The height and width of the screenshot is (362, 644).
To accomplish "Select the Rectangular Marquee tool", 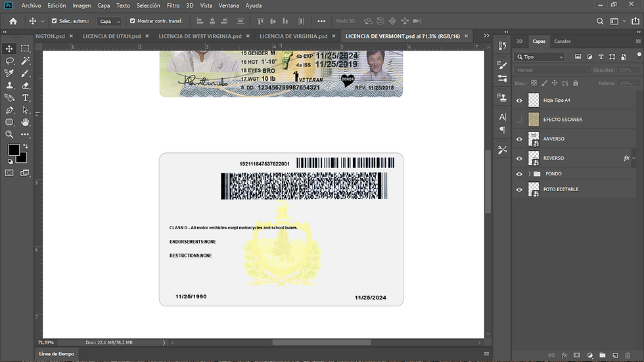I will 25,49.
